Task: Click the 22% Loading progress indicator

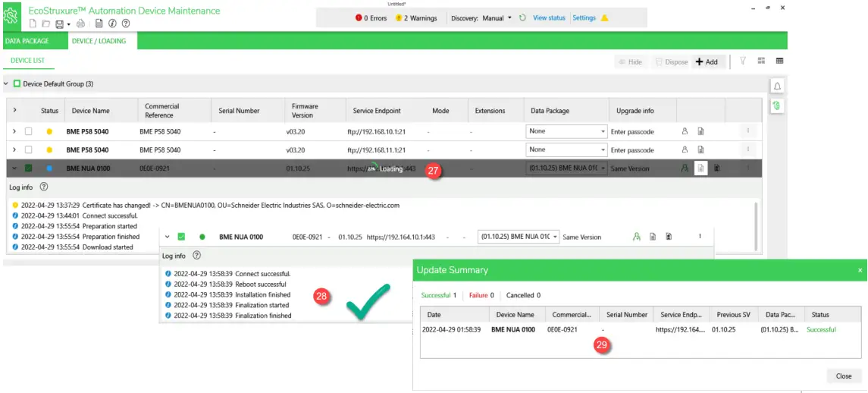Action: pos(386,168)
